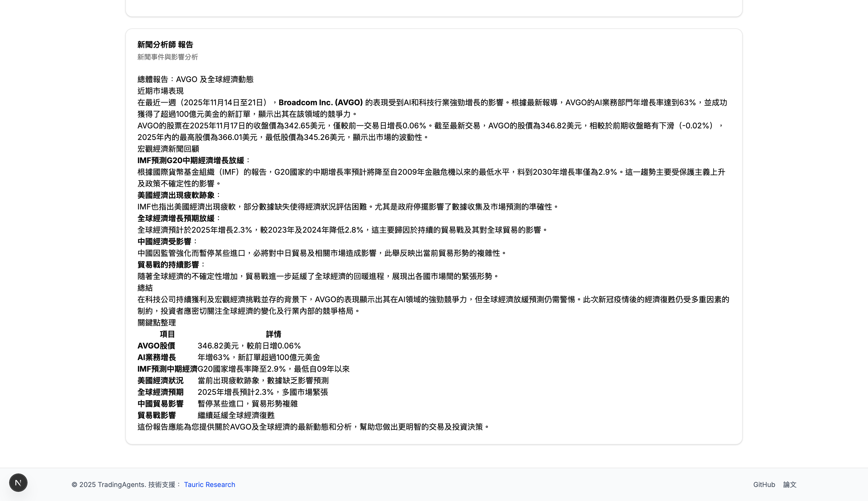Click the 總體報告：AVGO 及全球經濟動態 line

coord(195,79)
